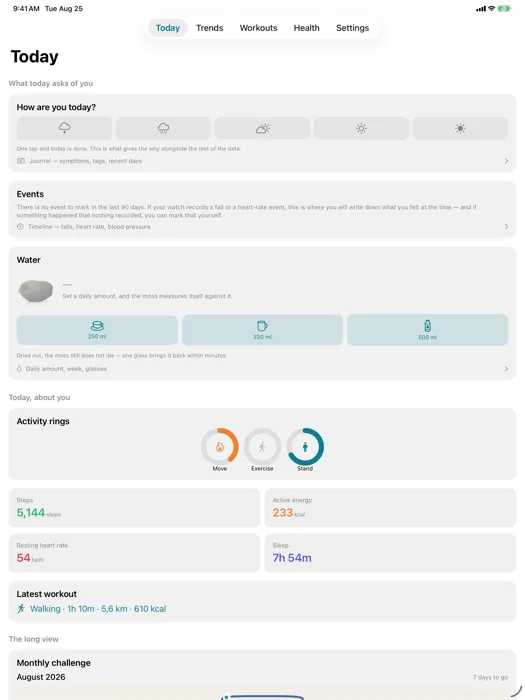Pick the partly cloudy mood icon

pyautogui.click(x=262, y=129)
